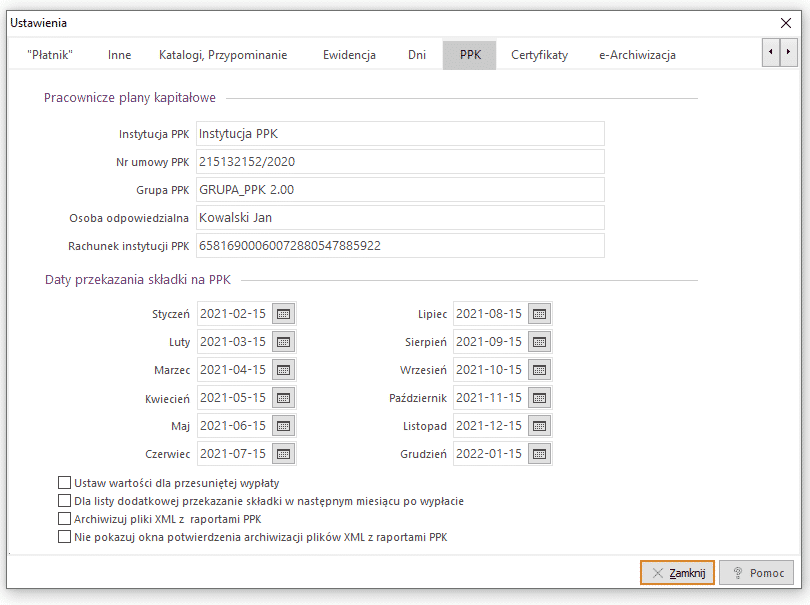Select the Dni tab
810x605 pixels.
(x=417, y=55)
